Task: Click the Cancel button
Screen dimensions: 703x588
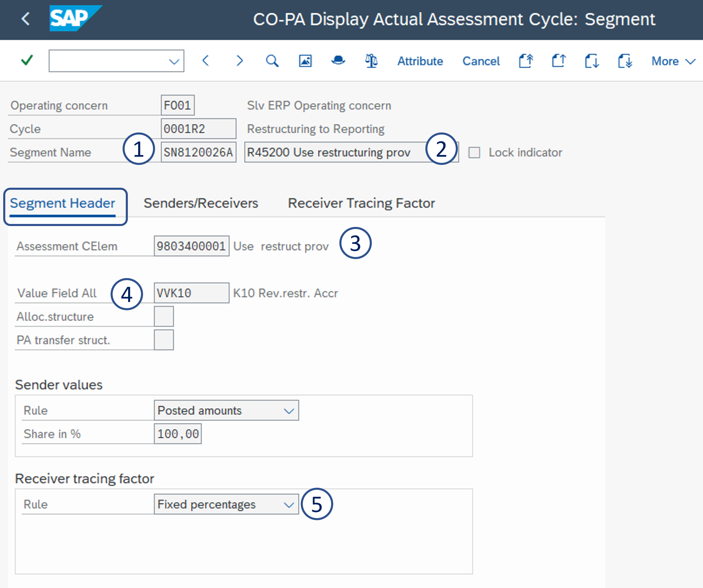Action: pyautogui.click(x=481, y=61)
